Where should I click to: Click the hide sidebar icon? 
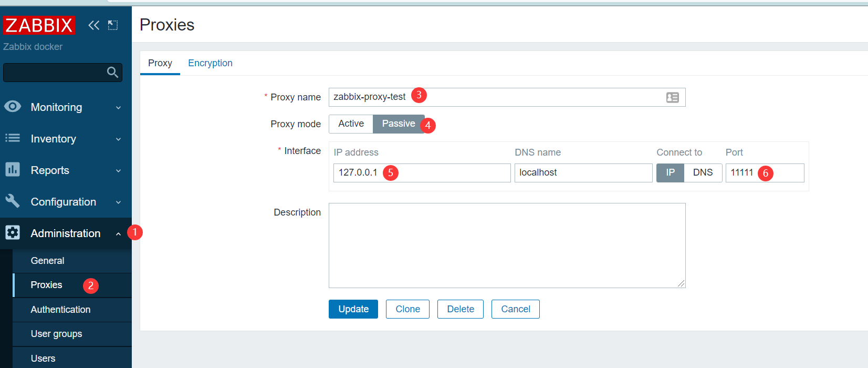tap(113, 25)
